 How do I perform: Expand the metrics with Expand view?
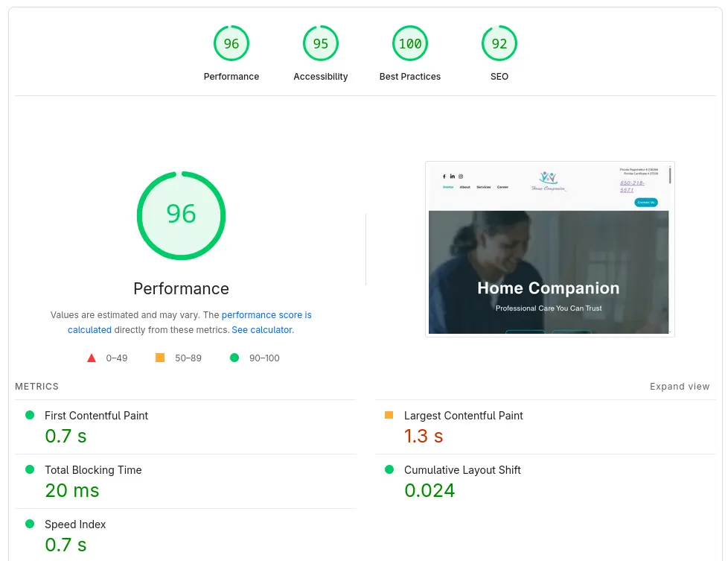(679, 386)
